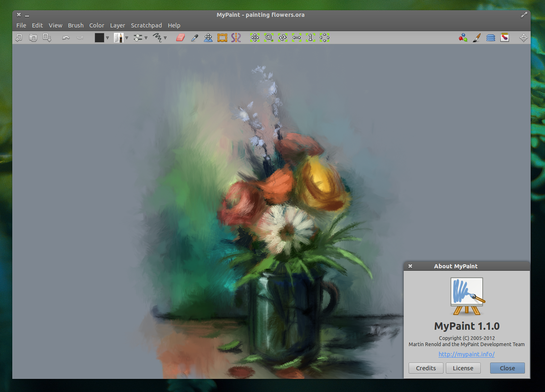Enable the symmetry painting tool
The width and height of the screenshot is (545, 392).
pyautogui.click(x=236, y=38)
